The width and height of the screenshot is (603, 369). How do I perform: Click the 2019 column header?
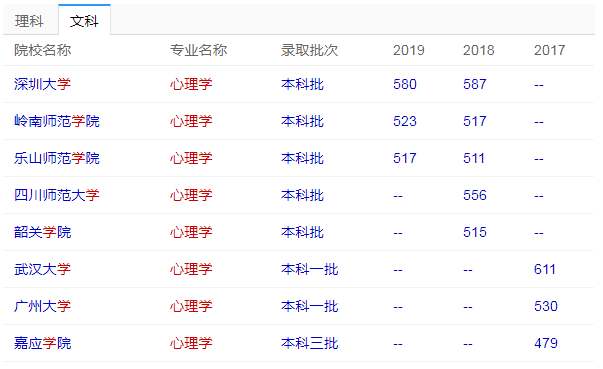[x=409, y=50]
